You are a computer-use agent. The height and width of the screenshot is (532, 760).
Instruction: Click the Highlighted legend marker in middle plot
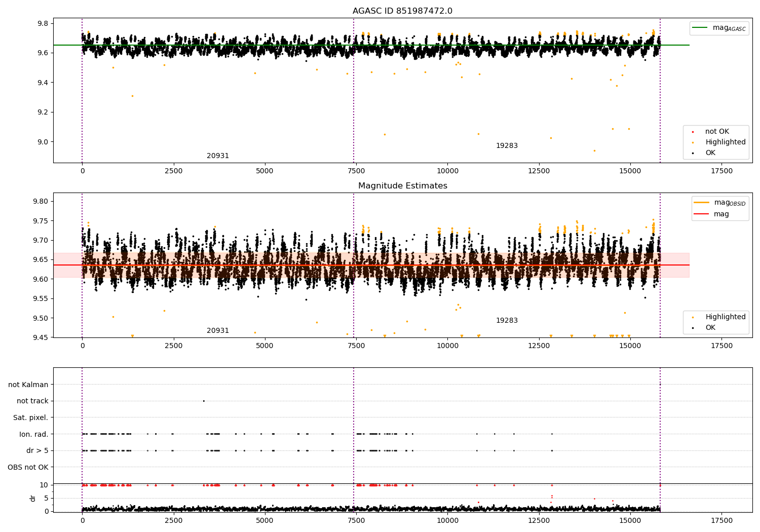pos(693,317)
